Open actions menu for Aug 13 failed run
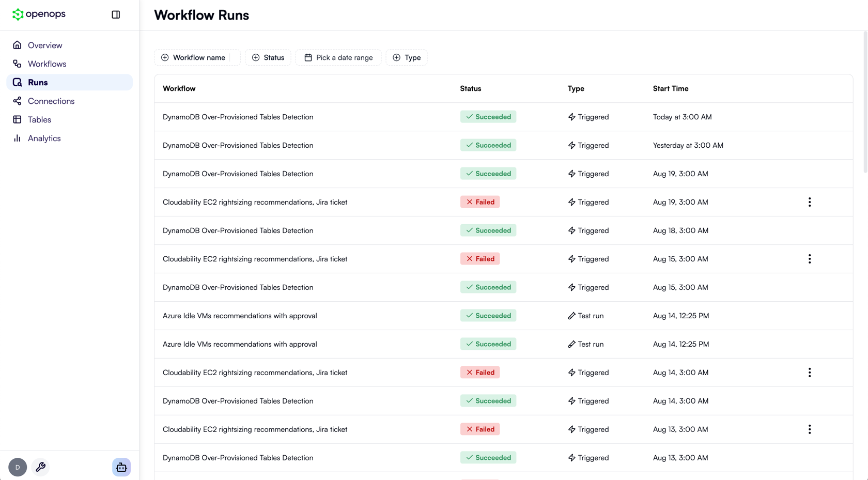The image size is (868, 480). pyautogui.click(x=810, y=429)
